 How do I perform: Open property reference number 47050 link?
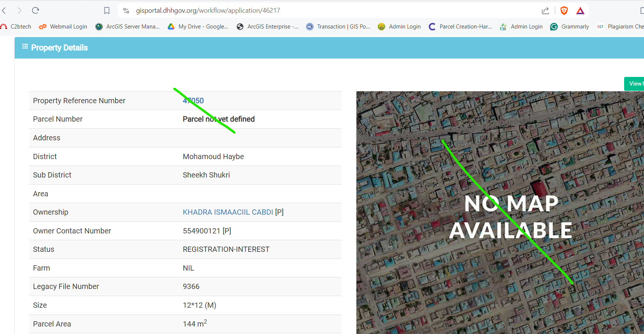(193, 101)
